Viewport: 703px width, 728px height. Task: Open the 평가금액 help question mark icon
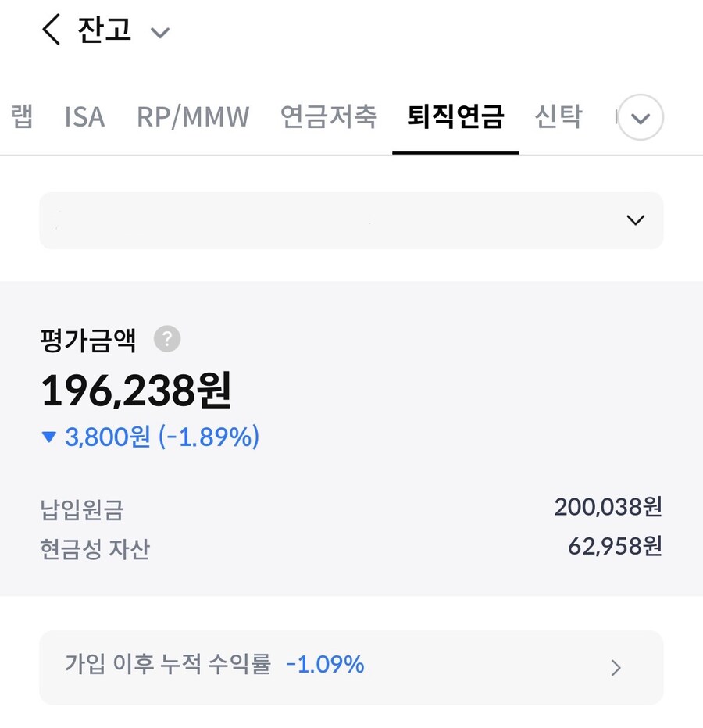pos(166,338)
